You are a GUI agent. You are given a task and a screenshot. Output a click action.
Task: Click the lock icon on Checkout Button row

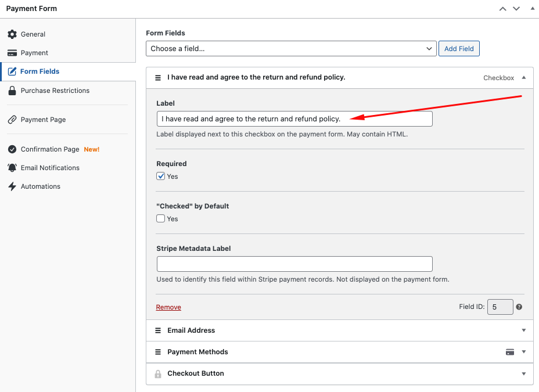tap(157, 373)
